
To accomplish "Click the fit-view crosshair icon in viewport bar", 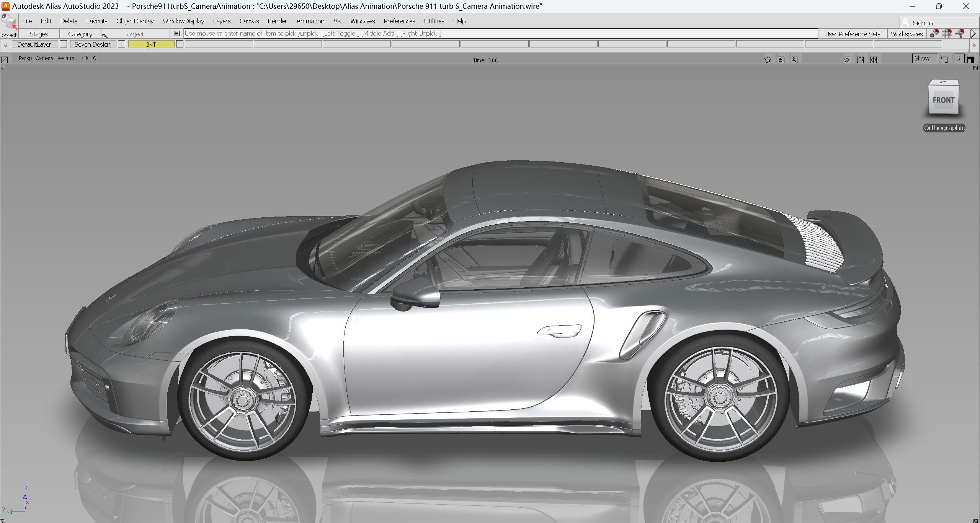I will click(873, 59).
